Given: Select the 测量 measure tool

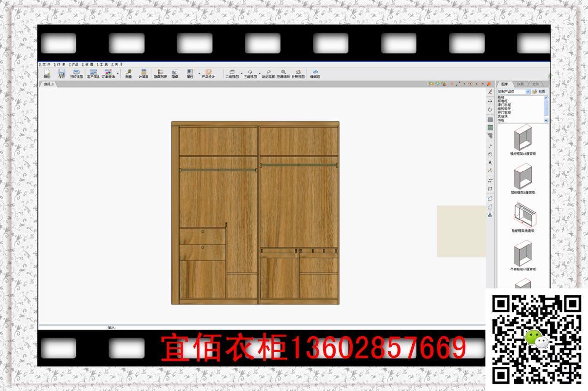Looking at the screenshot, I should tap(128, 73).
